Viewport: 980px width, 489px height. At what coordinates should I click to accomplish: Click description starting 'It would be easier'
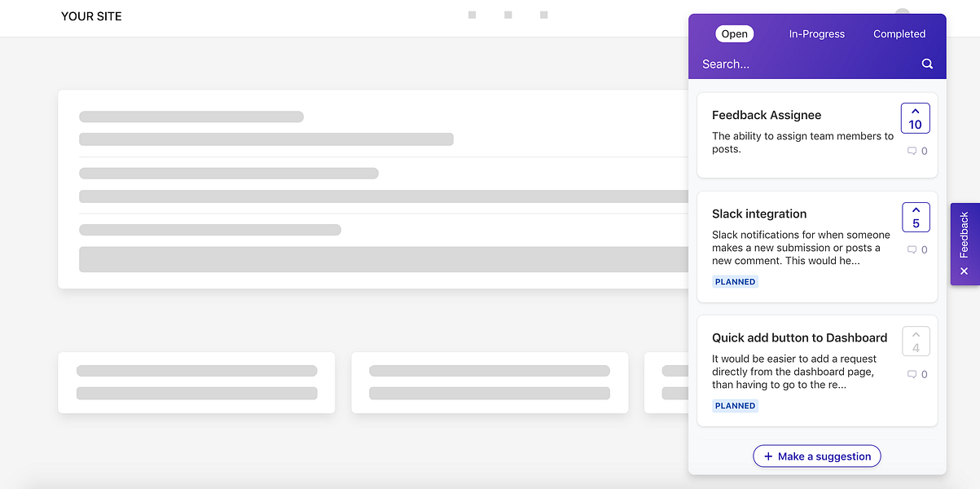click(794, 372)
